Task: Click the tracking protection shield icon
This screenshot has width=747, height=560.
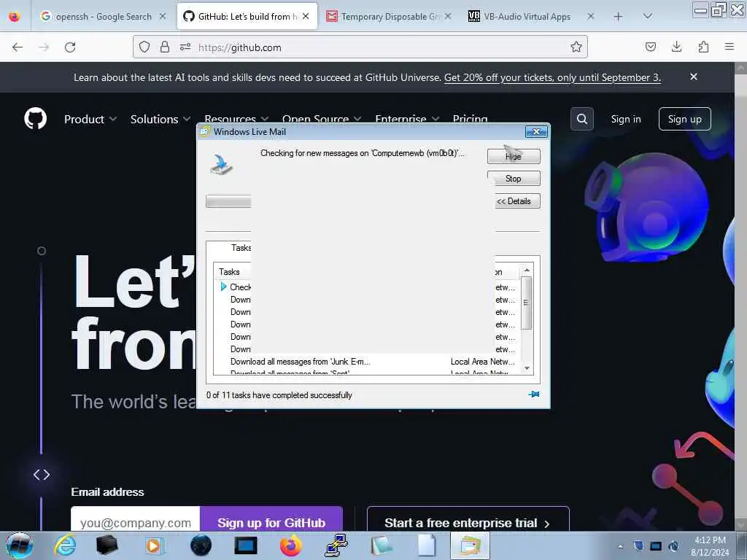Action: point(144,47)
